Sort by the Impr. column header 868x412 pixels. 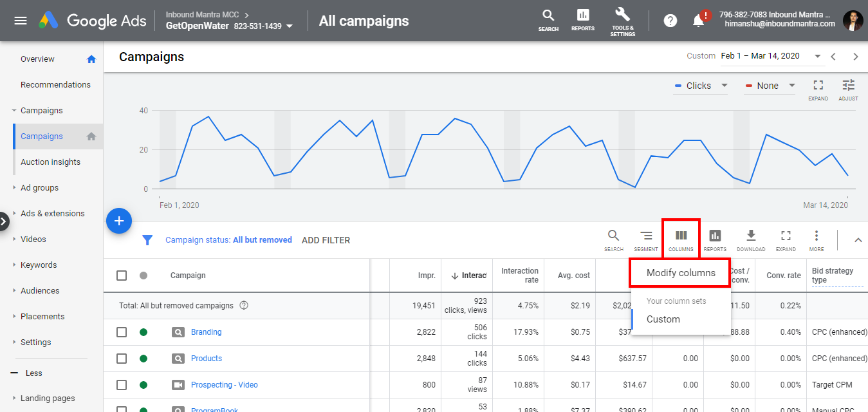(x=426, y=276)
